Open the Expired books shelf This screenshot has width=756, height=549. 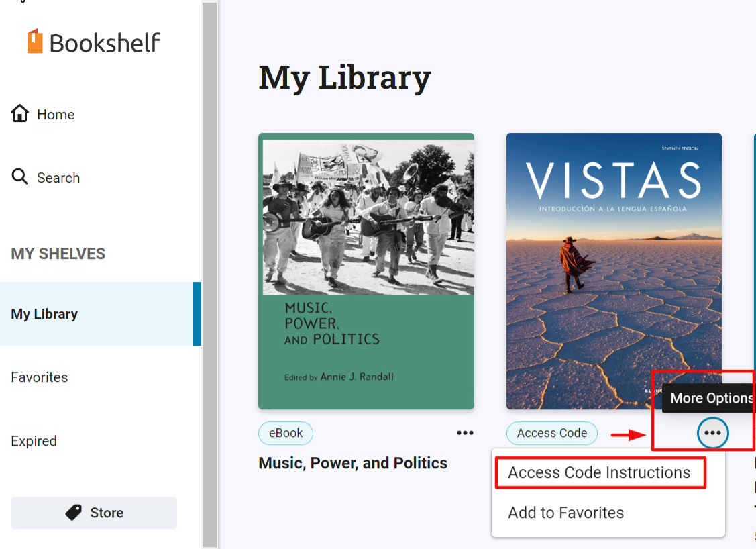pyautogui.click(x=32, y=441)
